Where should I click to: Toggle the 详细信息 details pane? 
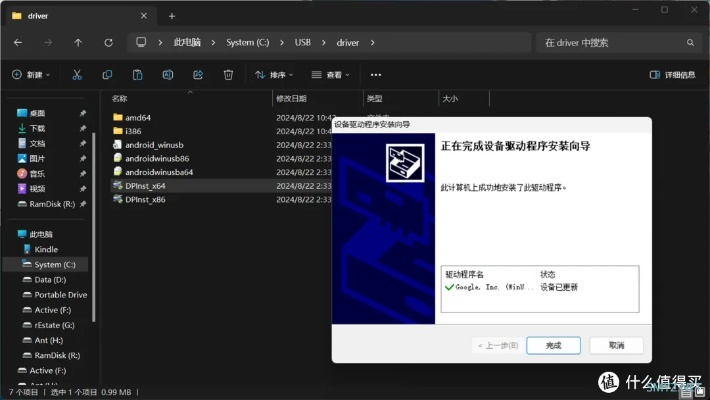coord(672,75)
